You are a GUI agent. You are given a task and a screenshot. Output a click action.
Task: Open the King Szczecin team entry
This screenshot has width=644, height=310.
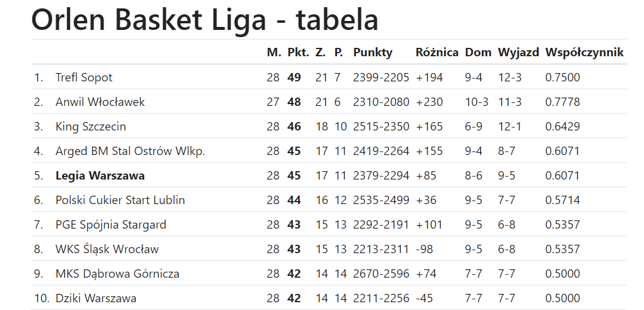[91, 126]
